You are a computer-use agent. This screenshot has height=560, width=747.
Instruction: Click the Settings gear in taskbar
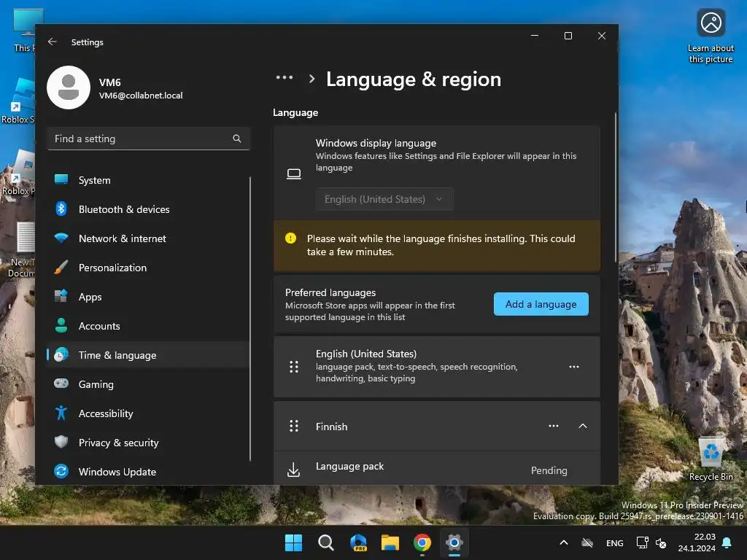[454, 542]
